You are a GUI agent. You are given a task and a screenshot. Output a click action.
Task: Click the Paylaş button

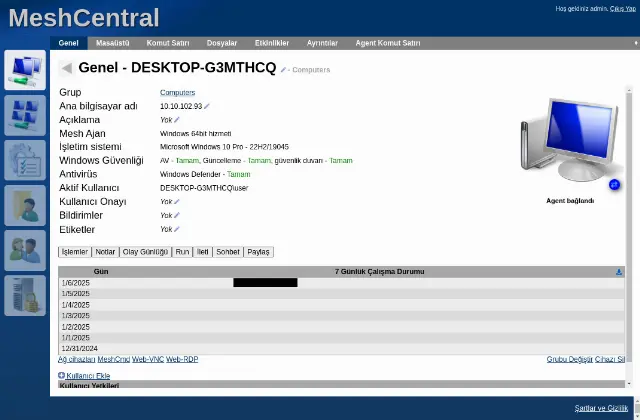(258, 252)
